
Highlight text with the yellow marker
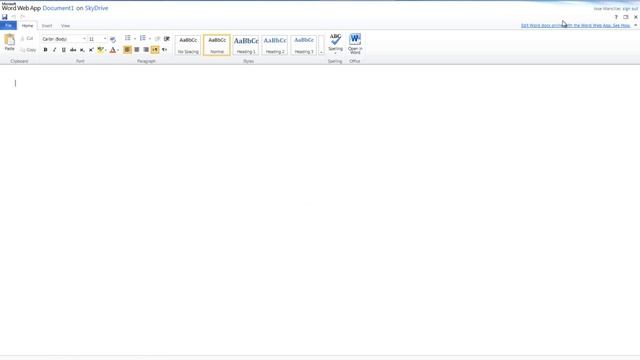pos(100,50)
